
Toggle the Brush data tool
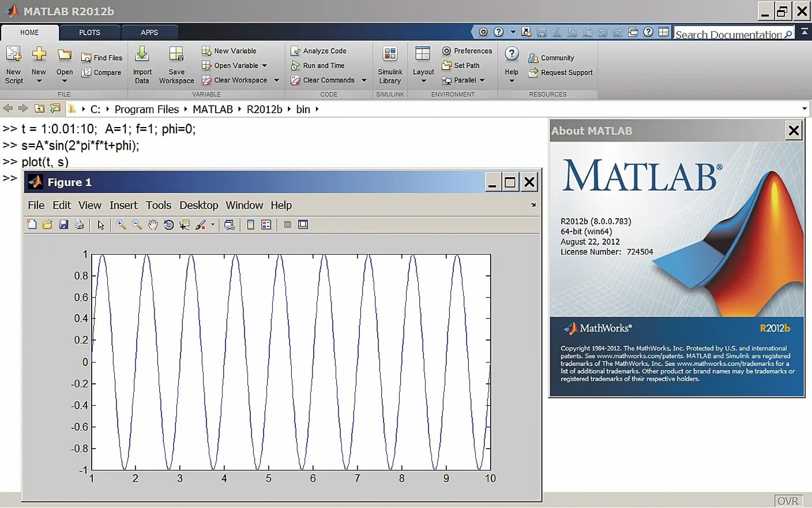coord(201,225)
